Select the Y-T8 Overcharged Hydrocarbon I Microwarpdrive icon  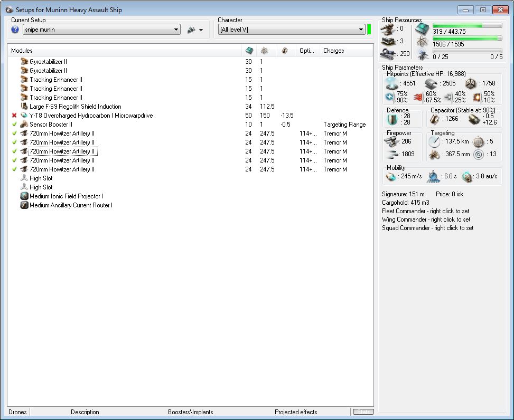click(24, 116)
